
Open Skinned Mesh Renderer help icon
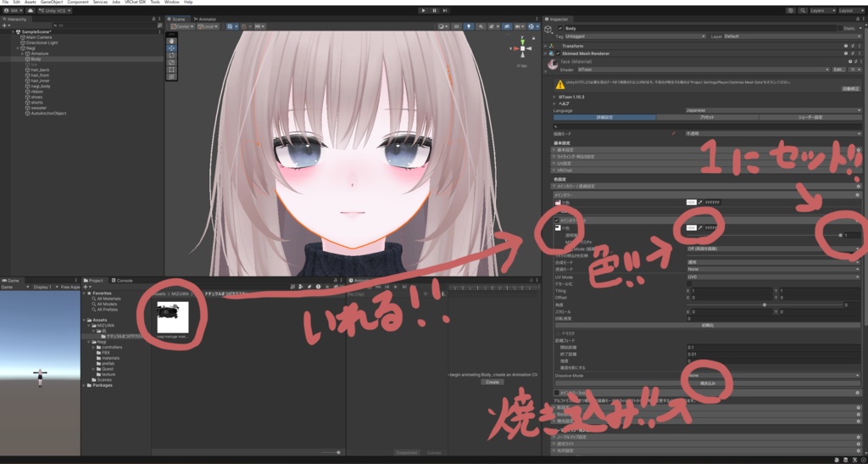(846, 53)
